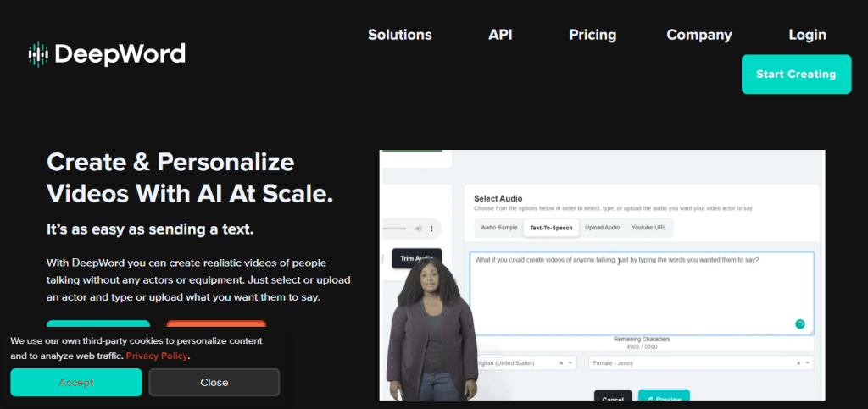Open the three-dot audio player menu
868x409 pixels.
click(x=431, y=229)
